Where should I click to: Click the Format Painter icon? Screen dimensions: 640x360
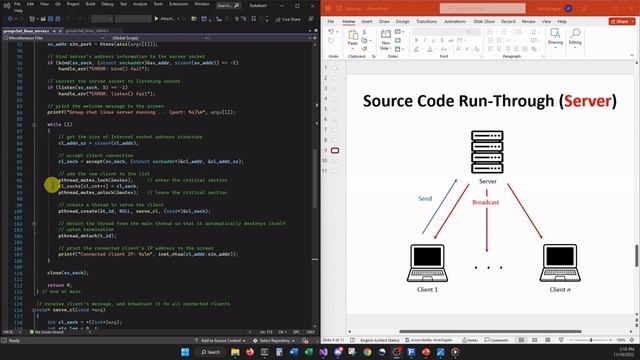coord(364,49)
